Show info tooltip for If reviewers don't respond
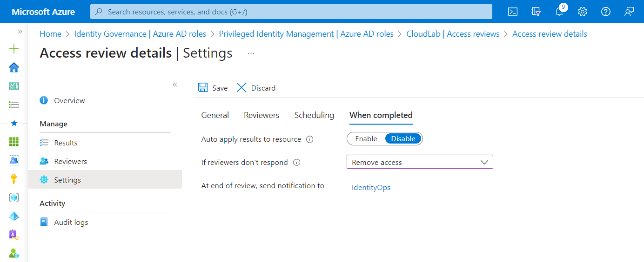The height and width of the screenshot is (262, 644). [x=296, y=163]
